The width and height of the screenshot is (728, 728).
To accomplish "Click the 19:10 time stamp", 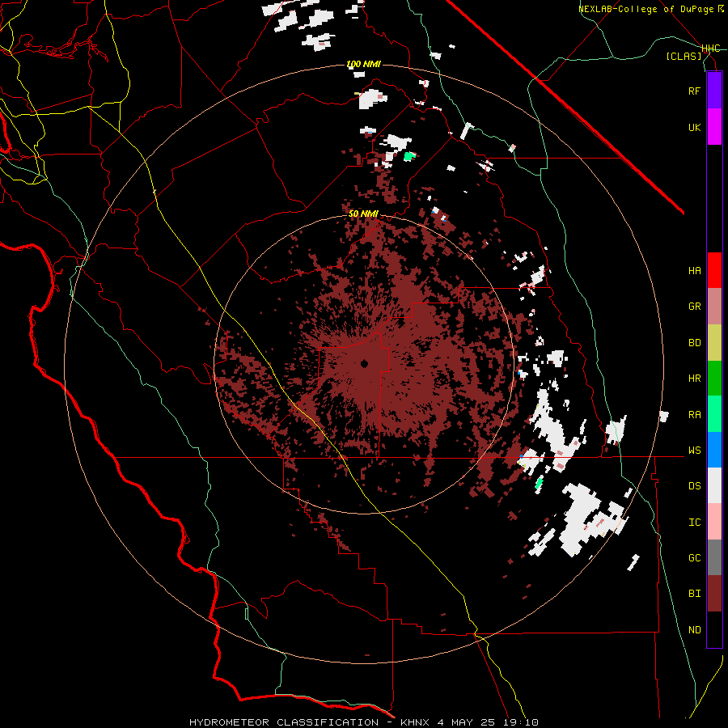I will tap(520, 722).
